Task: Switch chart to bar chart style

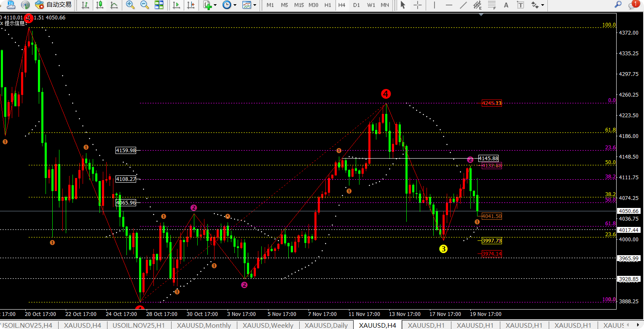Action: click(x=86, y=5)
